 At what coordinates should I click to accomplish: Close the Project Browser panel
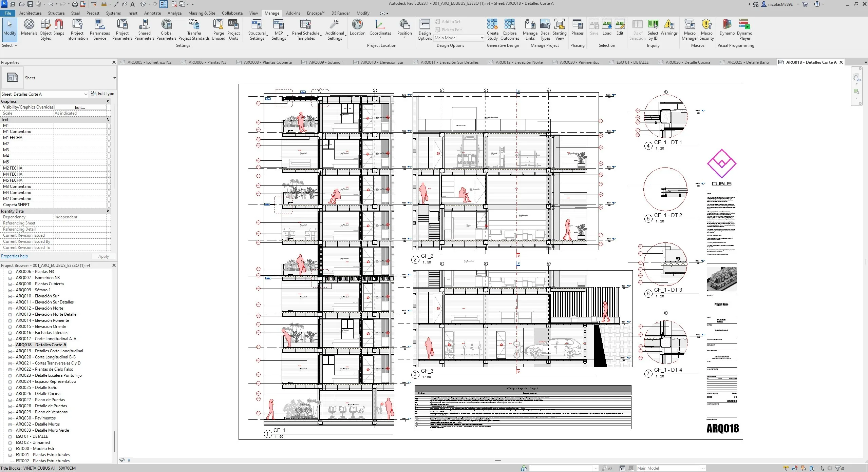114,265
